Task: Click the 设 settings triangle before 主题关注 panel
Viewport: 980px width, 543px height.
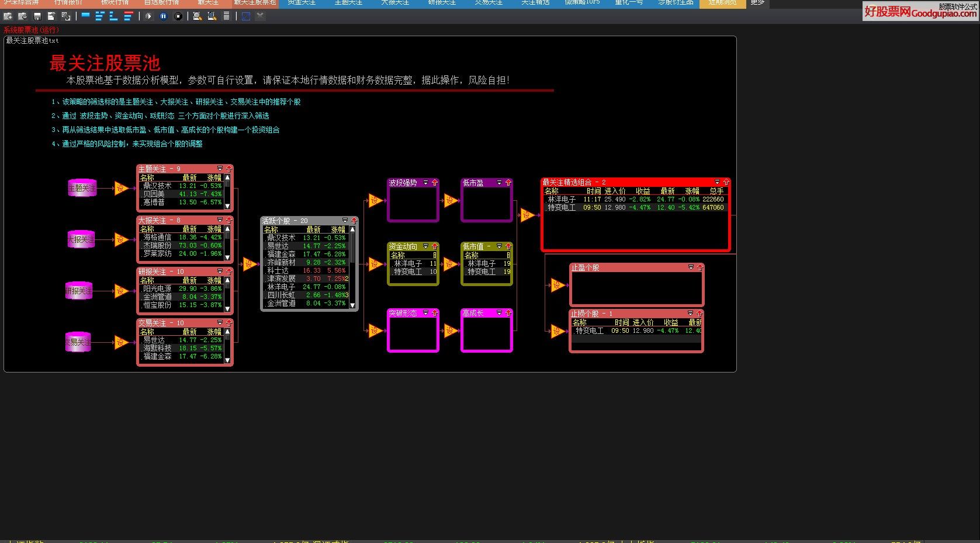Action: pyautogui.click(x=120, y=188)
